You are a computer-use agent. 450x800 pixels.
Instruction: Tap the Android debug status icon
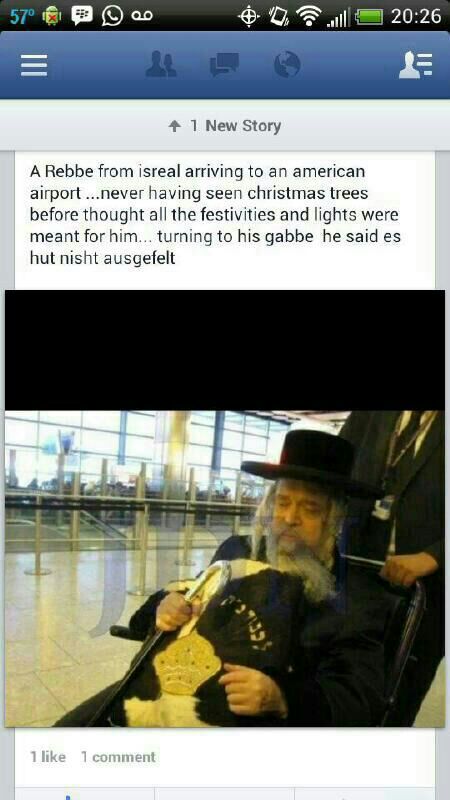tap(51, 16)
